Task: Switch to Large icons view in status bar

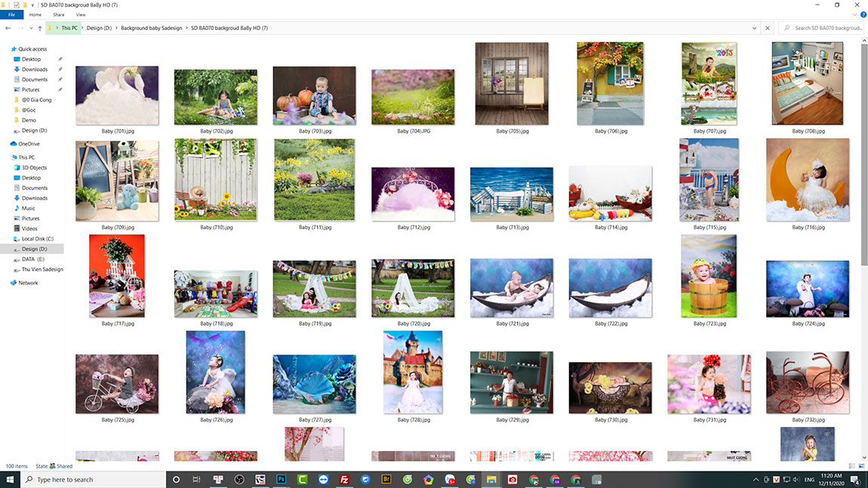Action: tap(861, 466)
